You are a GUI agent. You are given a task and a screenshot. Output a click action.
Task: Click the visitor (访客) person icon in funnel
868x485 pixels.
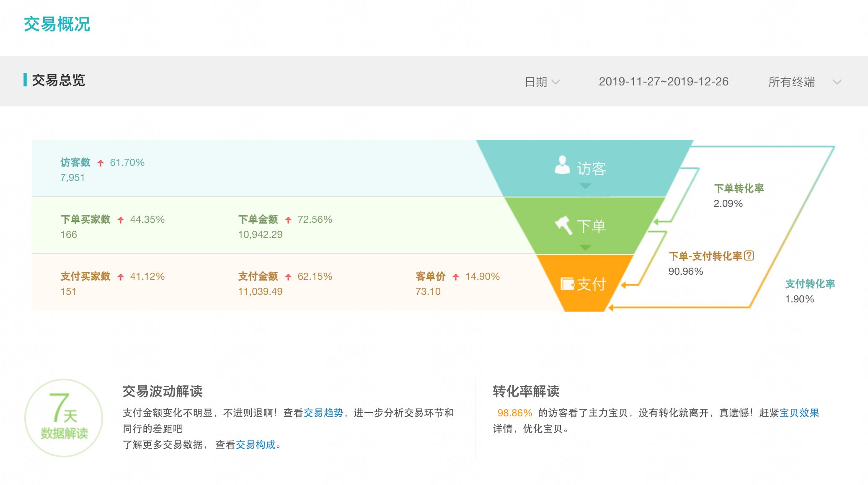pos(563,165)
